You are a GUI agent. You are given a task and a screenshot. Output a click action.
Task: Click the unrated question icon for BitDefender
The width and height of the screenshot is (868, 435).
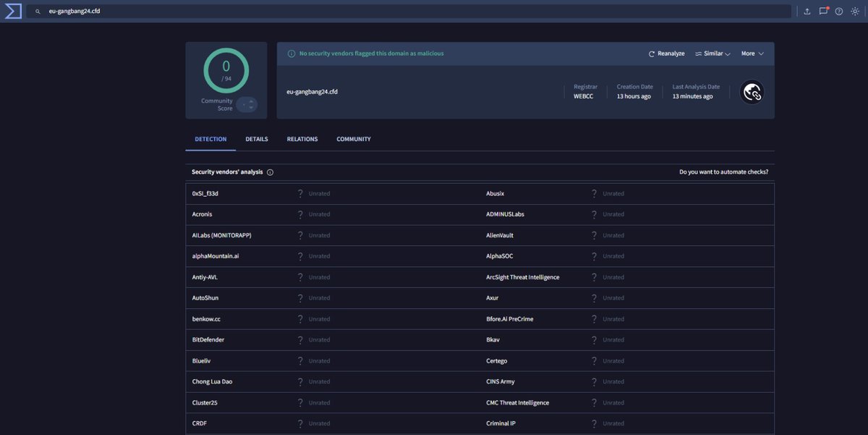(x=300, y=339)
